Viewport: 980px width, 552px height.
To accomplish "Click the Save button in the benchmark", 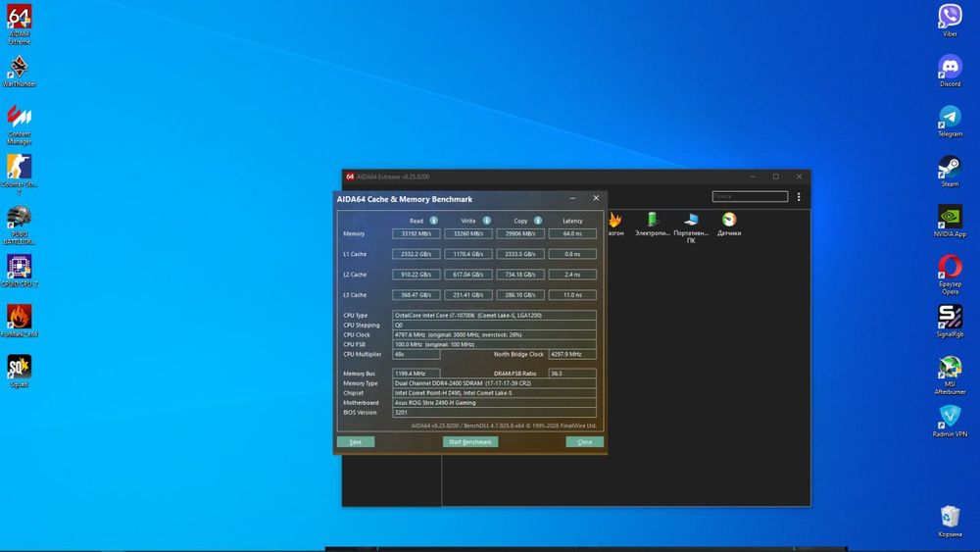I will (356, 442).
